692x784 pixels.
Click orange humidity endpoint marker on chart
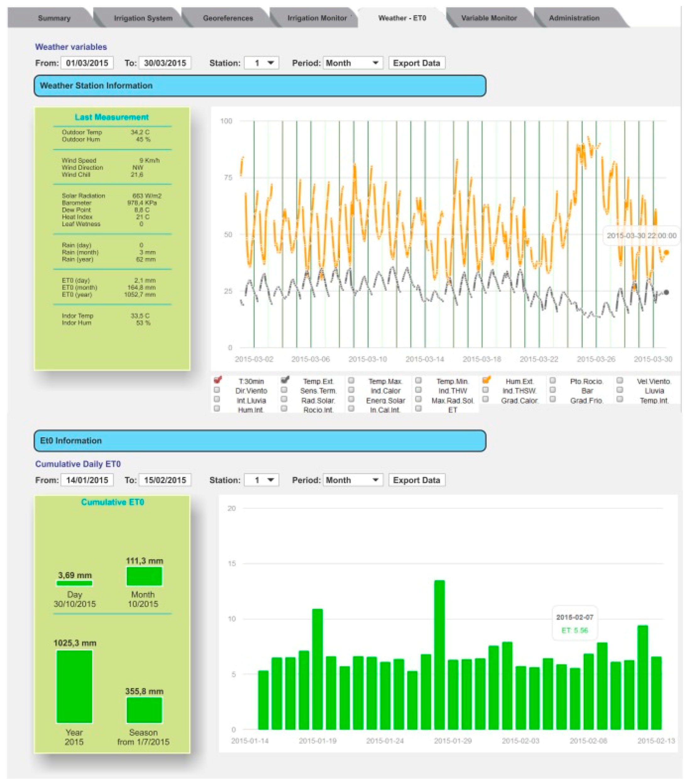click(x=666, y=252)
